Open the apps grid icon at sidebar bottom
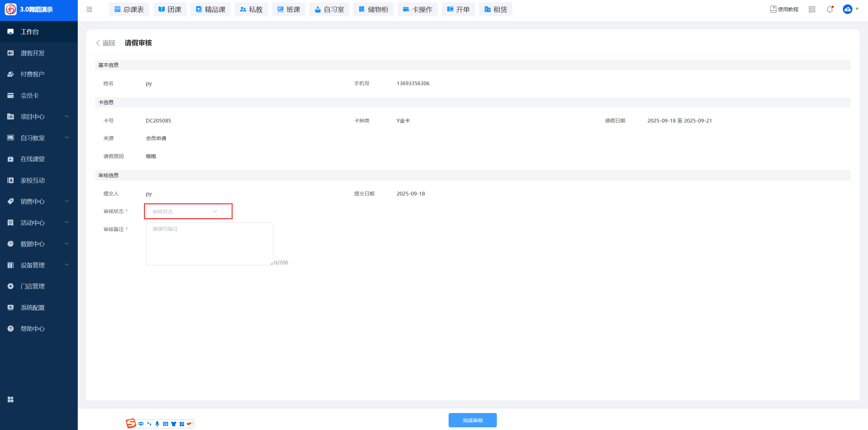Image resolution: width=868 pixels, height=430 pixels. (11, 399)
